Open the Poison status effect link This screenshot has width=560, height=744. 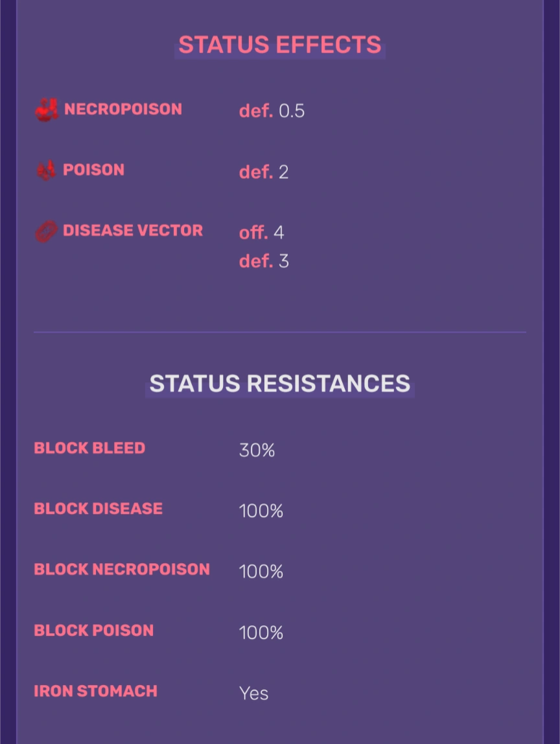(x=93, y=170)
